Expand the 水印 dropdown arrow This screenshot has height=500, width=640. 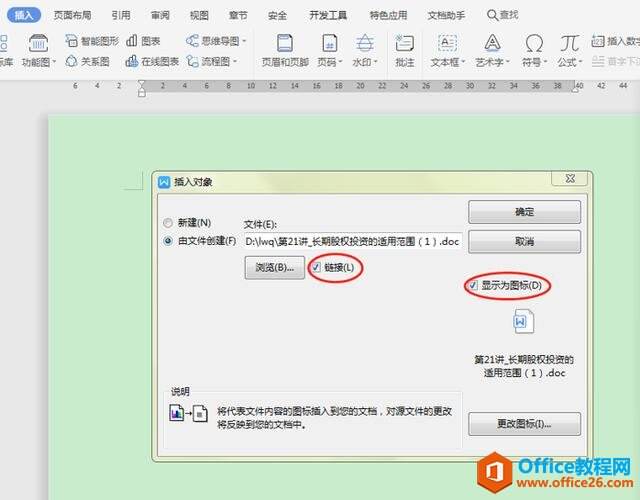pyautogui.click(x=375, y=62)
